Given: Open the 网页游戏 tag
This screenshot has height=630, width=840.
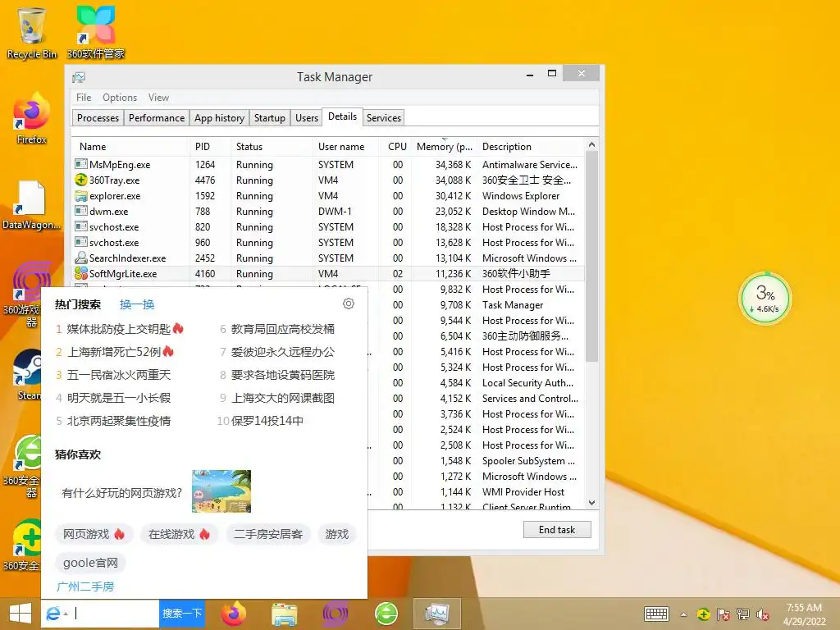Looking at the screenshot, I should (x=94, y=534).
